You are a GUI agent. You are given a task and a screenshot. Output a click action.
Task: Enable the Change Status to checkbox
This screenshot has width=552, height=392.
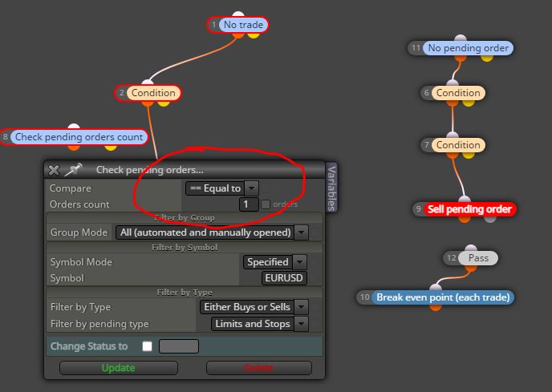147,346
